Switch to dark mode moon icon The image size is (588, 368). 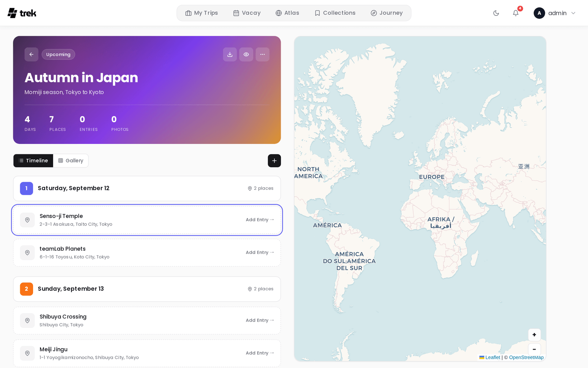(x=496, y=13)
